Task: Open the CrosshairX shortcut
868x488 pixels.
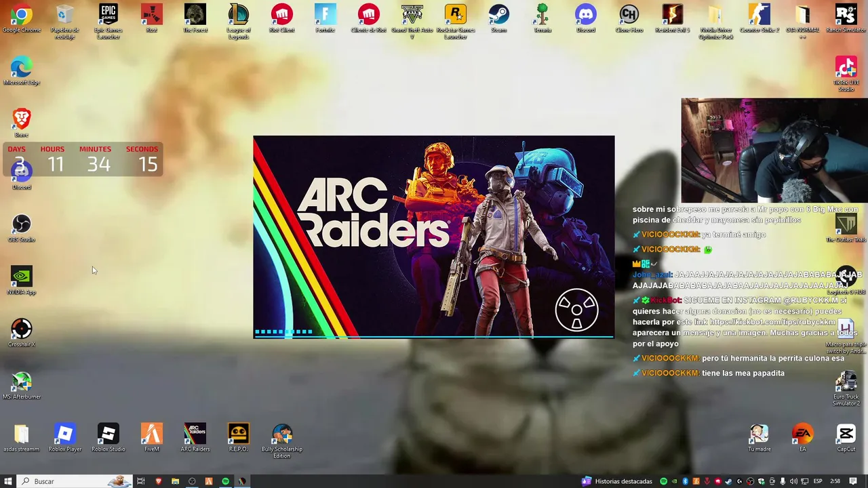Action: pos(21,333)
